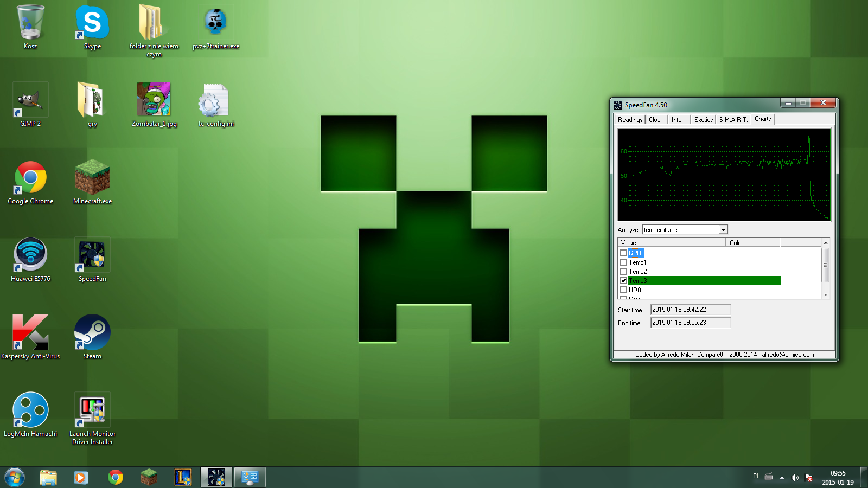This screenshot has width=868, height=488.
Task: Click the list scrollbar down arrow
Action: (x=826, y=295)
